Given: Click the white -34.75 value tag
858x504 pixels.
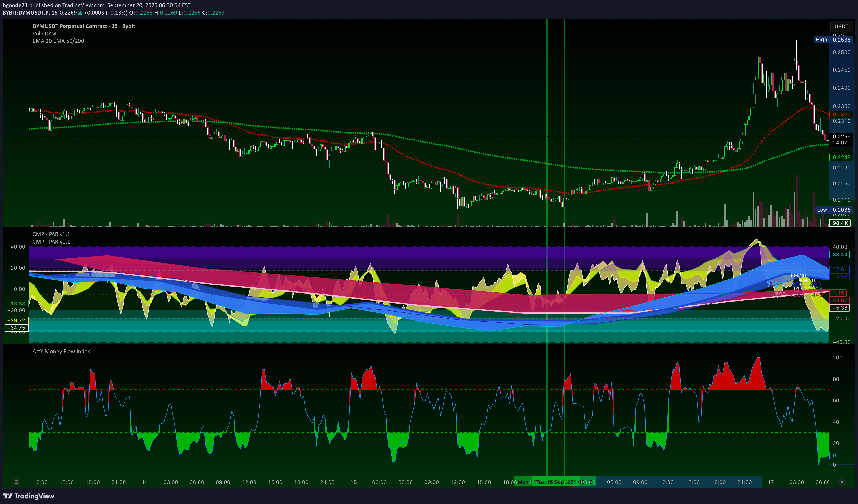Looking at the screenshot, I should pos(16,328).
